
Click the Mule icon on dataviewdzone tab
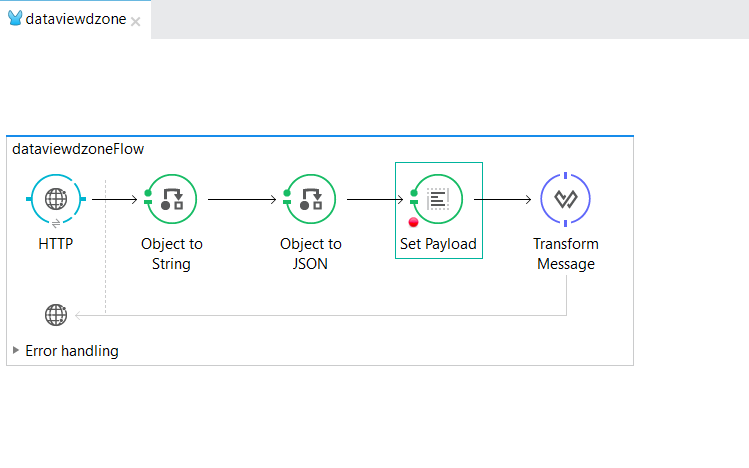(15, 18)
